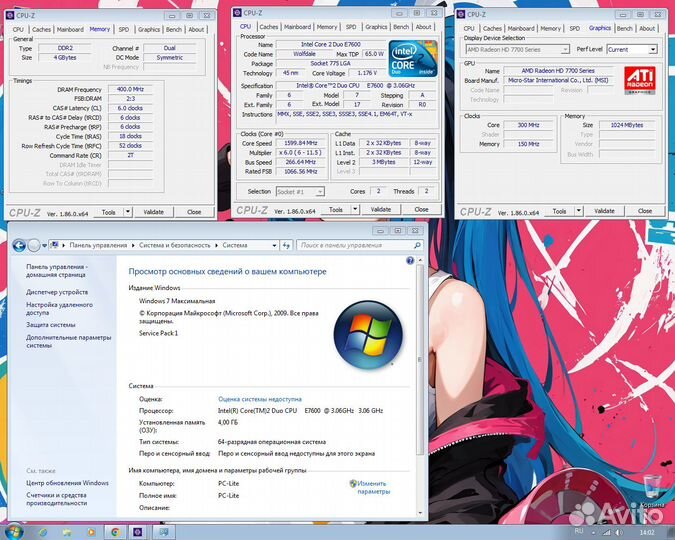
Task: Click the forward arrow in System window
Action: click(x=34, y=245)
